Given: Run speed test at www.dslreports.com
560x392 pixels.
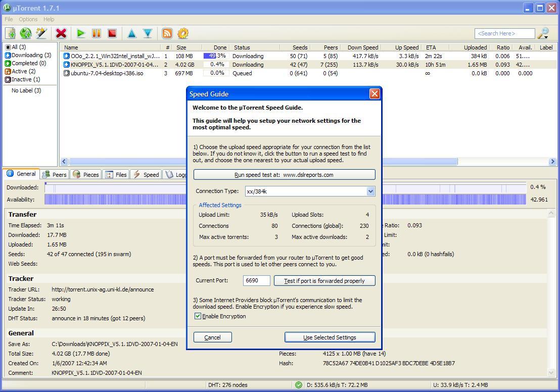Looking at the screenshot, I should point(284,174).
